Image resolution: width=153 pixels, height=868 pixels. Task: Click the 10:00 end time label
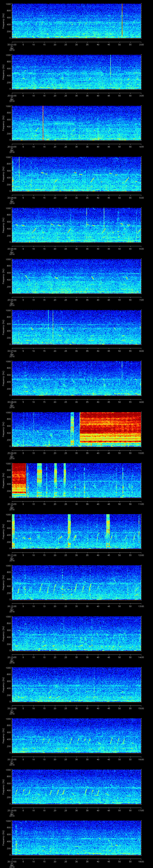point(141,453)
